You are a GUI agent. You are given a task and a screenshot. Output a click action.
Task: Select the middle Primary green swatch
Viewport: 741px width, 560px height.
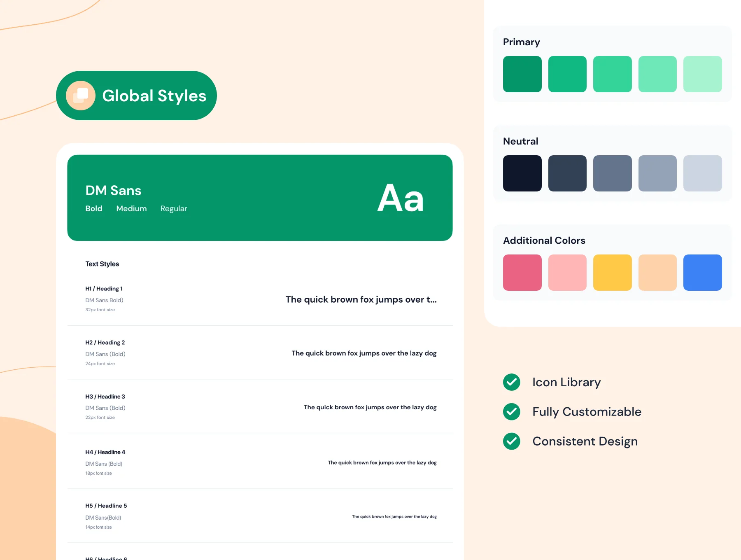click(613, 74)
